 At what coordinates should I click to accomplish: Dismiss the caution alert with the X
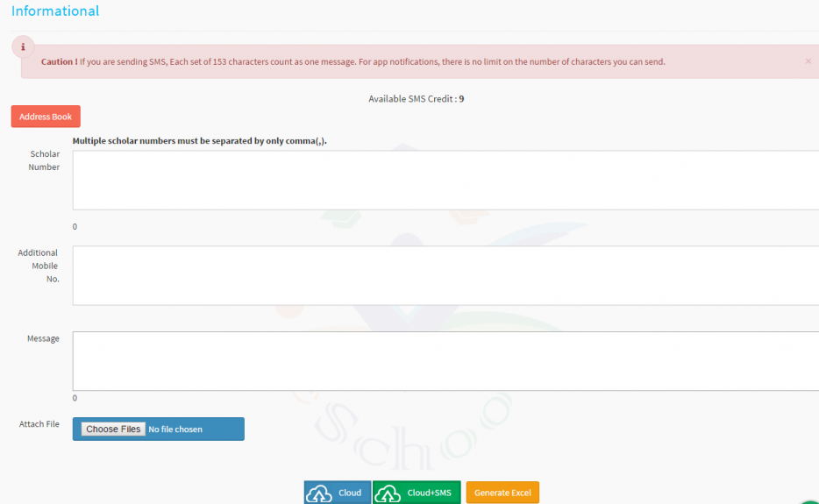pyautogui.click(x=808, y=61)
